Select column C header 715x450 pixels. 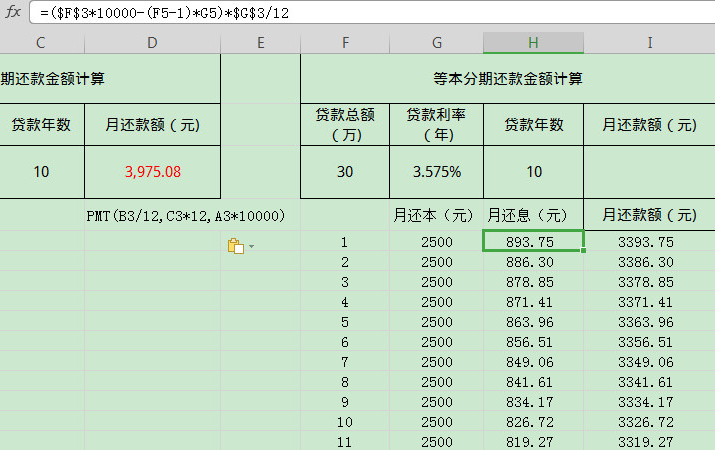tap(42, 43)
